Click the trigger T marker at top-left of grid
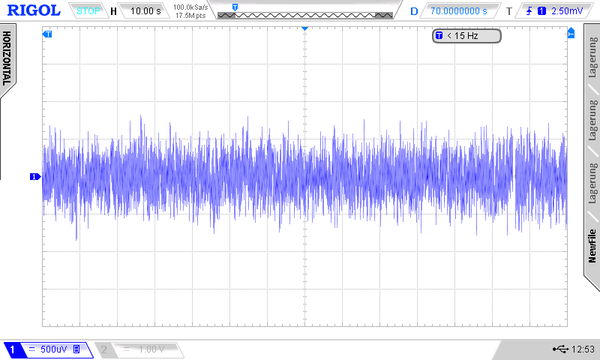The width and height of the screenshot is (600, 360). point(47,34)
